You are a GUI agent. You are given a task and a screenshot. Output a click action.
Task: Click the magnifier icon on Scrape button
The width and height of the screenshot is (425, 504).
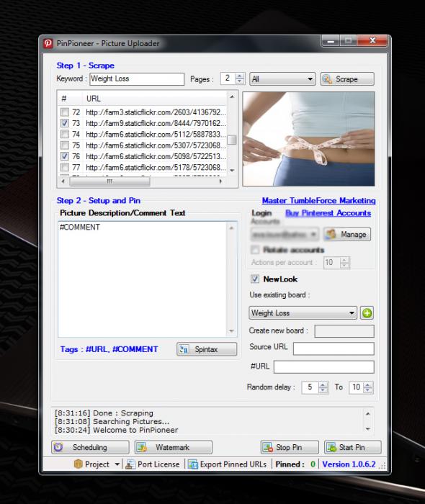[327, 79]
